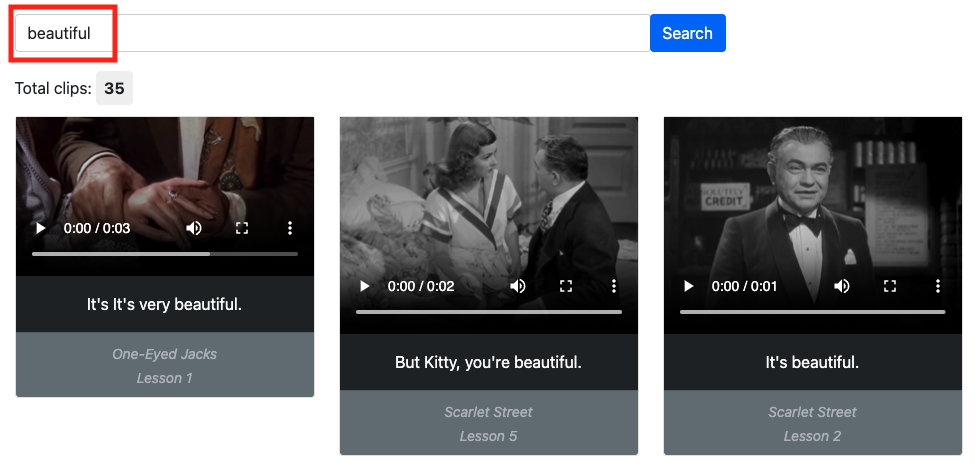The image size is (975, 463).
Task: Fullscreen the Scarlet Street Lesson 5 clip
Action: click(566, 286)
